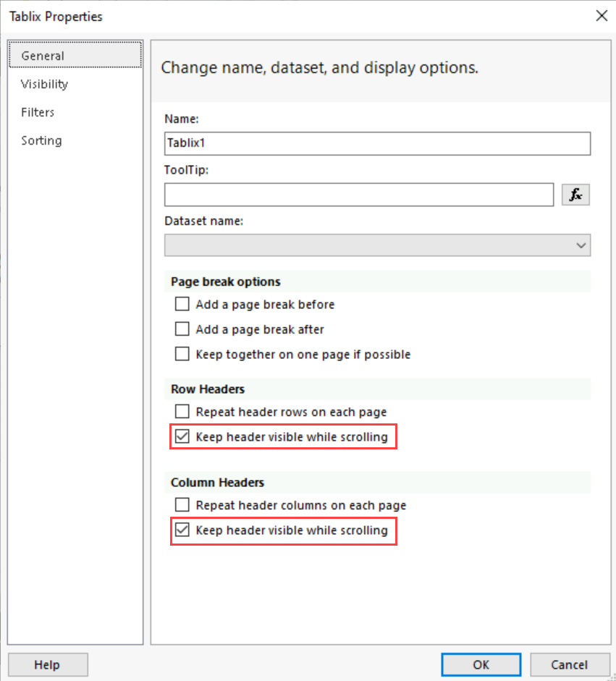Image resolution: width=616 pixels, height=681 pixels.
Task: Open the Sorting options page
Action: coord(41,140)
